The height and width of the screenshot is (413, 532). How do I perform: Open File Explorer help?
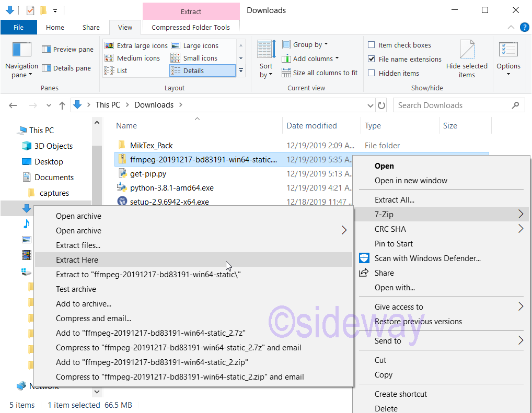[x=525, y=27]
